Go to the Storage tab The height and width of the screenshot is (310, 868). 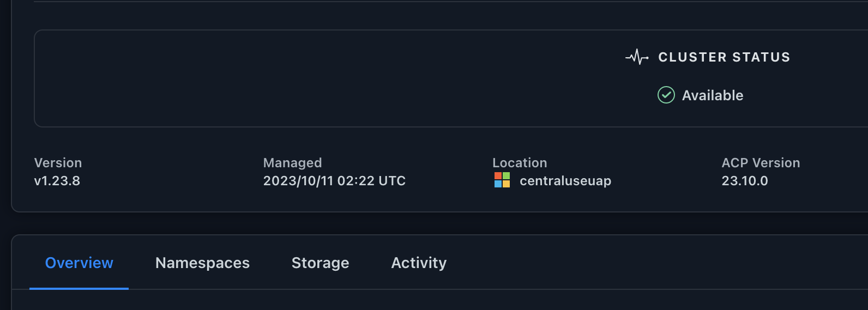click(x=320, y=263)
